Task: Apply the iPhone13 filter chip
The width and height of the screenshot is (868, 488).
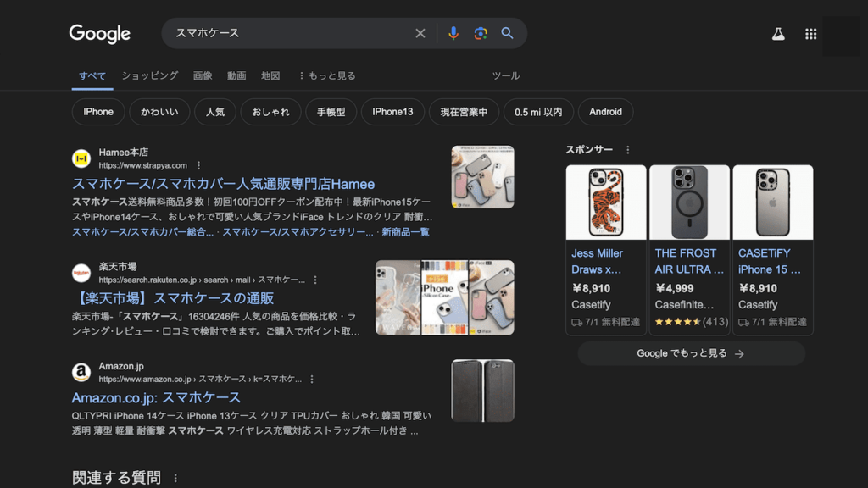Action: [x=392, y=112]
